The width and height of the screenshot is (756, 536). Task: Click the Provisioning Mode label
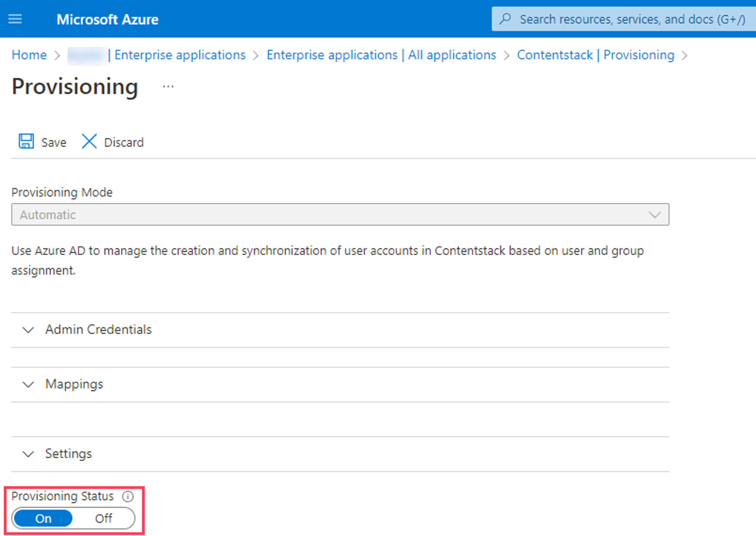(x=62, y=192)
